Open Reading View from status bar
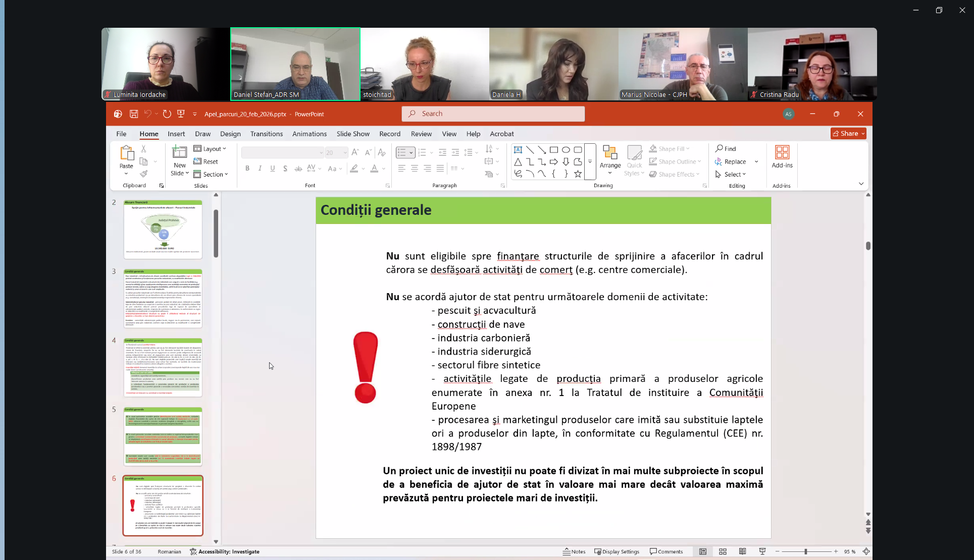This screenshot has width=974, height=560. point(742,551)
